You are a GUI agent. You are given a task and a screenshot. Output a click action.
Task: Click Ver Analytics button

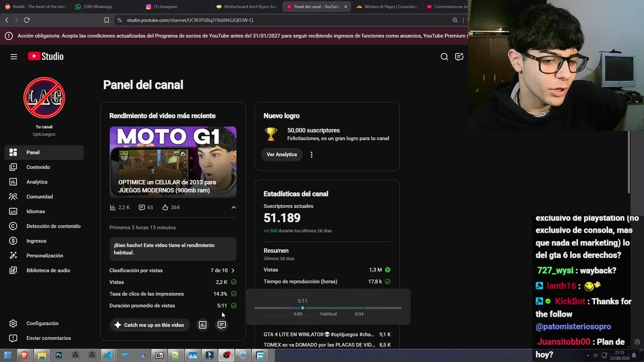tap(282, 154)
